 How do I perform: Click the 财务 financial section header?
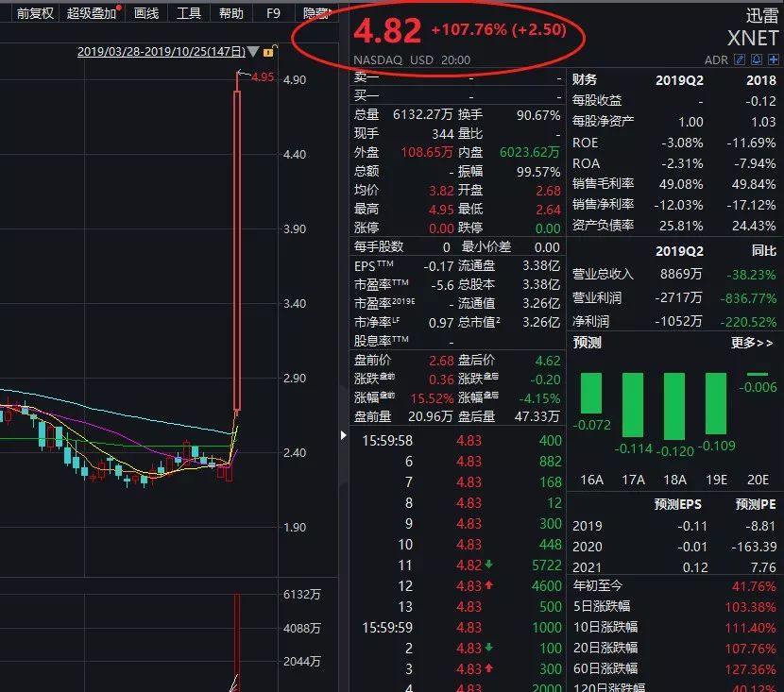coord(585,80)
